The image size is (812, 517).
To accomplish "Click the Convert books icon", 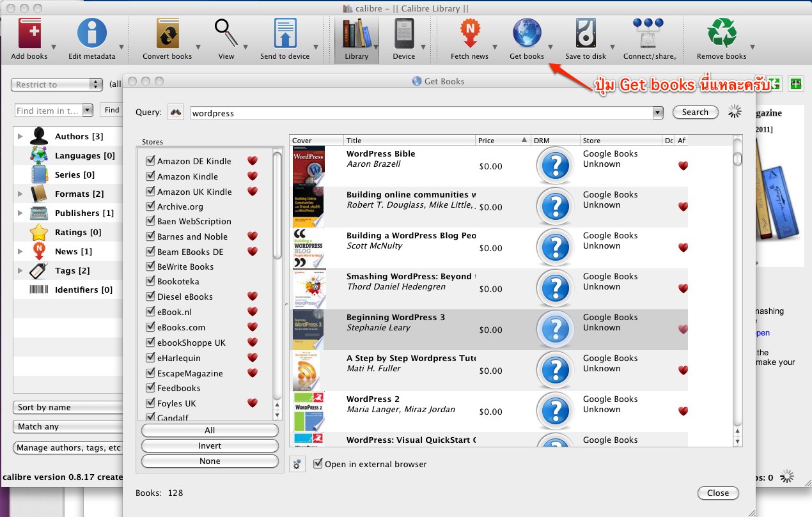I will click(168, 34).
